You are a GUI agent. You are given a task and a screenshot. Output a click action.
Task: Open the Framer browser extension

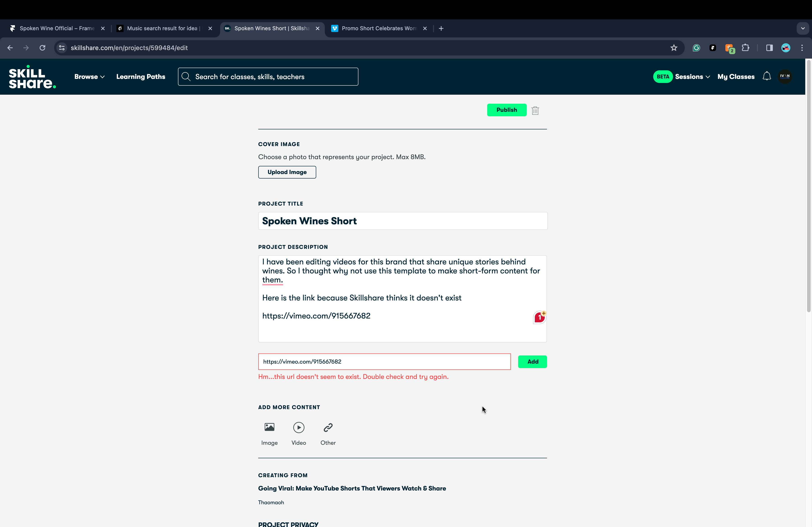(x=713, y=48)
